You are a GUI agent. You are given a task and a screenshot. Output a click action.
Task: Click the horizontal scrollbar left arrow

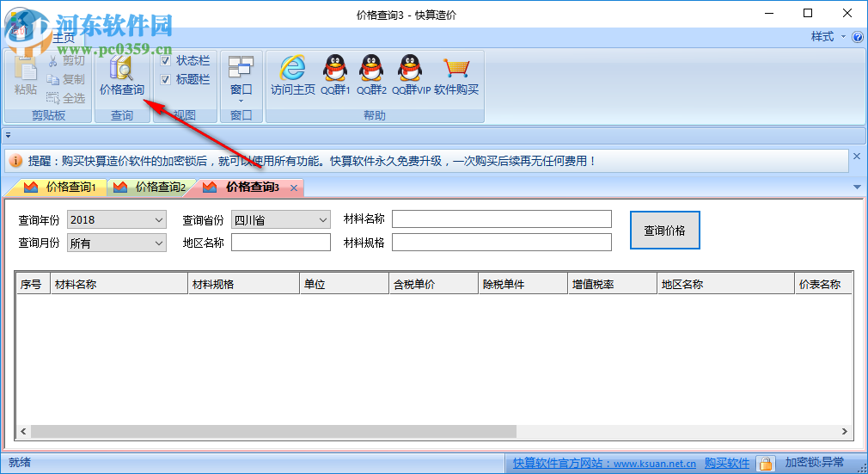coord(23,431)
